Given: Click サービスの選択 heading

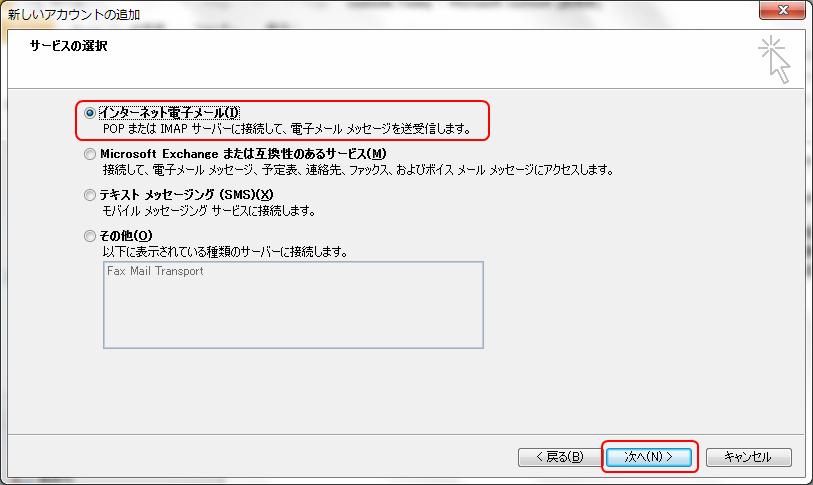Looking at the screenshot, I should point(68,46).
